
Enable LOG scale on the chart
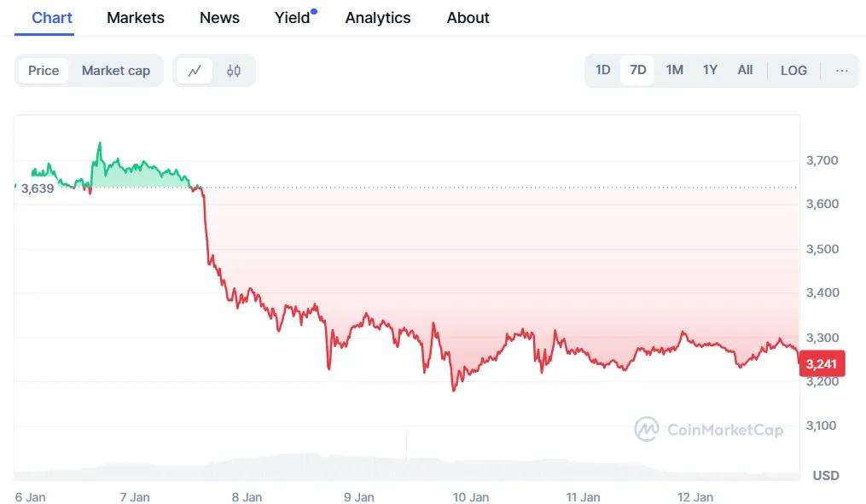pos(793,70)
